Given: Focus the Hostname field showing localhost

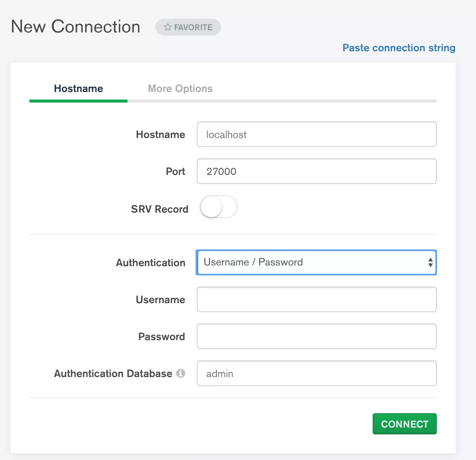Looking at the screenshot, I should point(316,135).
